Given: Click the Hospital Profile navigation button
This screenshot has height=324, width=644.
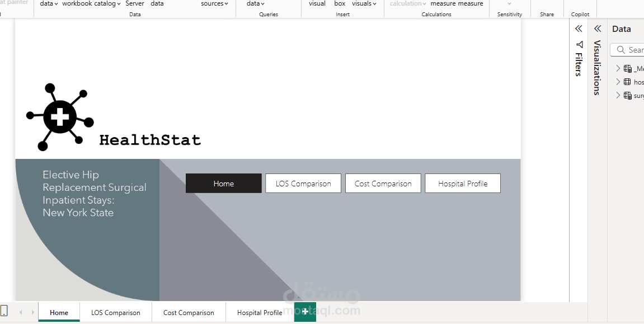Looking at the screenshot, I should pos(463,183).
